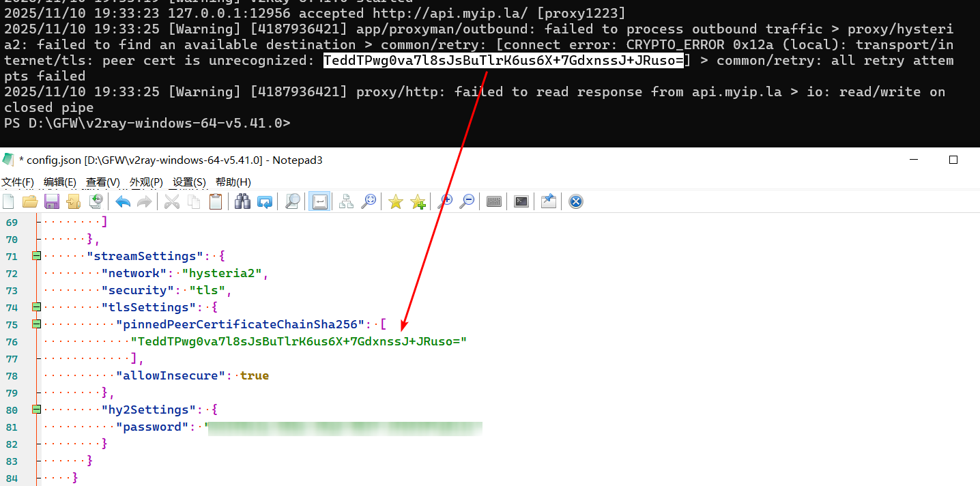Click the blue exit button in the toolbar
Screen dimensions: 980x486
coord(576,201)
